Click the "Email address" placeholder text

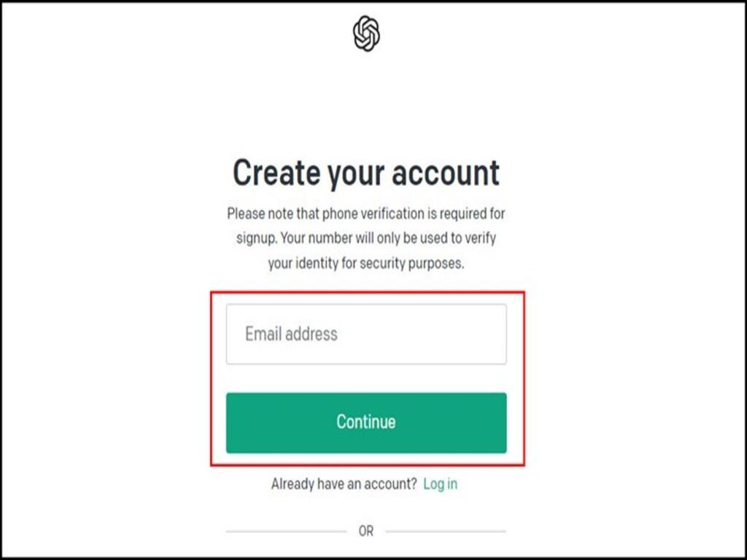click(291, 334)
